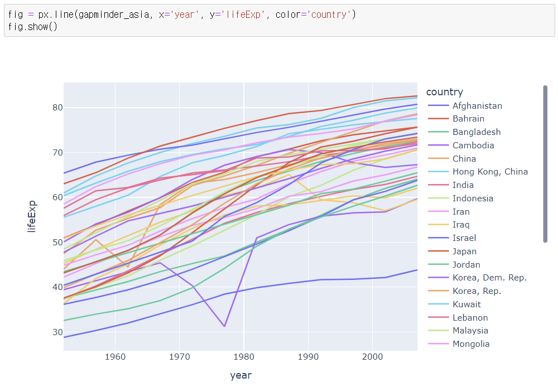The width and height of the screenshot is (558, 392).
Task: Click the 1960 x-axis tick label
Action: click(115, 357)
